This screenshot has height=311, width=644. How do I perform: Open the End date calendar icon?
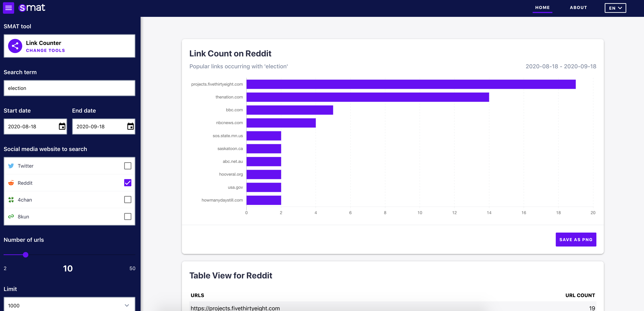click(130, 126)
